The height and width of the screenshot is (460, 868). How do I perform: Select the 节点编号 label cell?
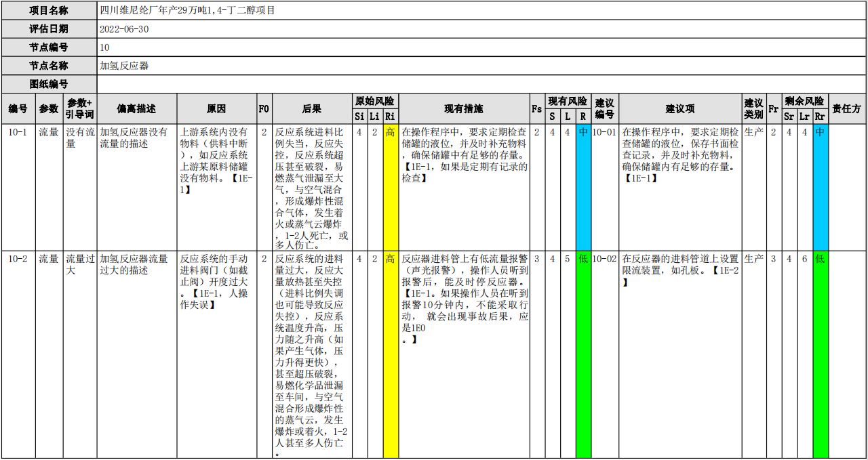49,47
